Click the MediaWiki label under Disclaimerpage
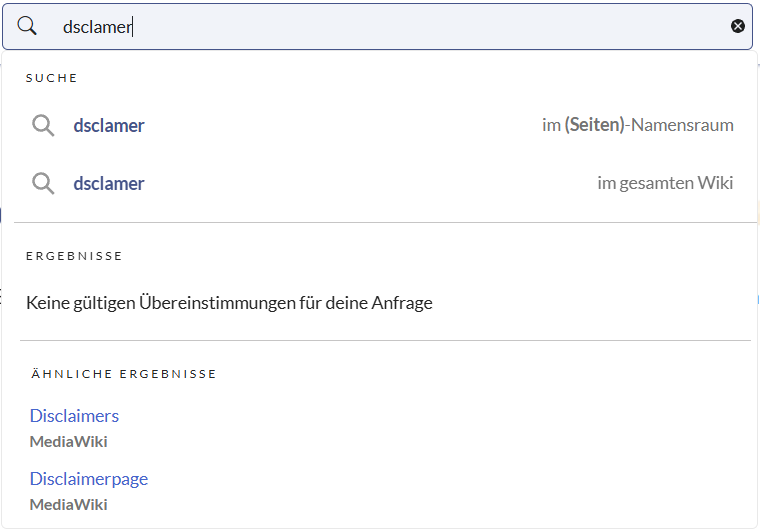Viewport: 760px width, 531px height. coord(68,505)
